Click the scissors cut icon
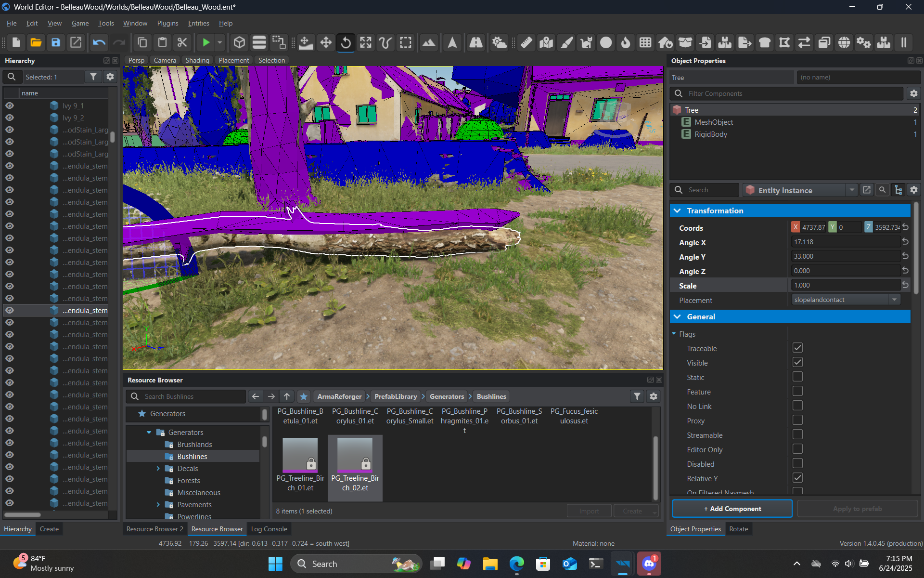924x578 pixels. click(182, 42)
